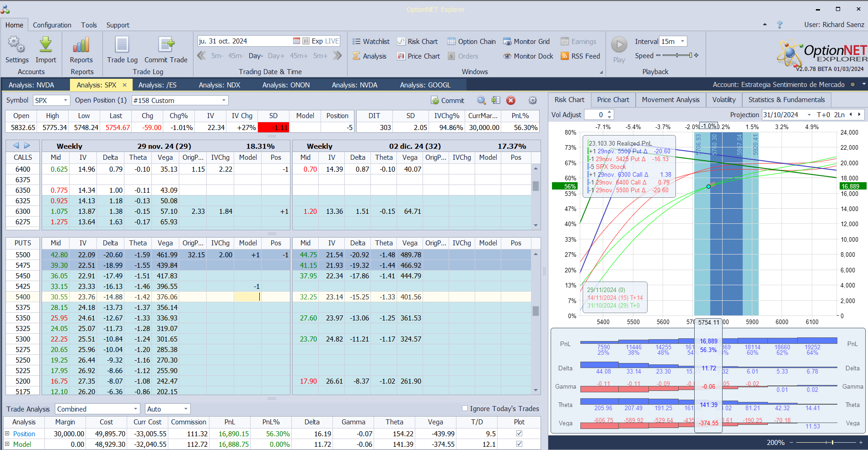Switch to the Analysis: NDX tab
Image resolution: width=868 pixels, height=450 pixels.
[219, 85]
